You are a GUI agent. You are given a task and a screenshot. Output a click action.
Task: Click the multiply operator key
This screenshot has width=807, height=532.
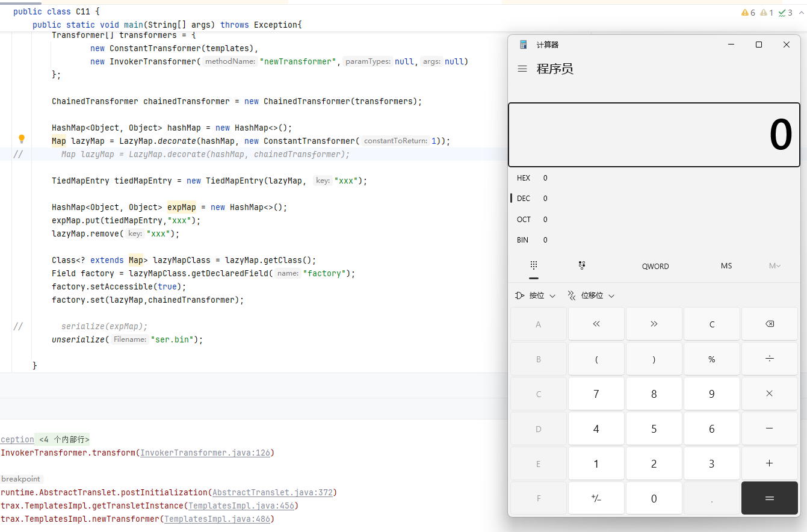pos(770,394)
